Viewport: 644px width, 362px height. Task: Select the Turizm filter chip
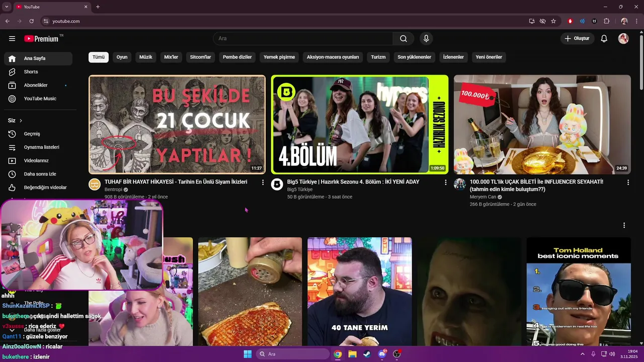378,57
